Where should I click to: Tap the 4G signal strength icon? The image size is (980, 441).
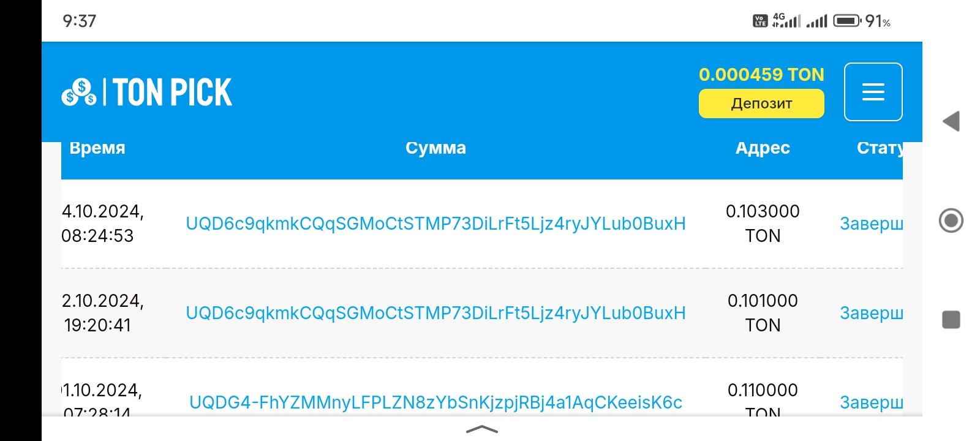tap(786, 21)
